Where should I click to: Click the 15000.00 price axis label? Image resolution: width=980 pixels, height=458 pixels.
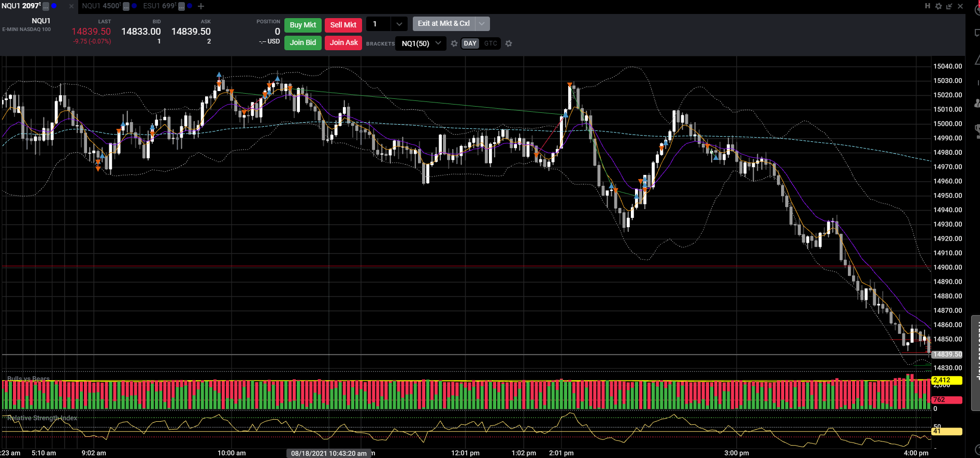[x=947, y=124]
